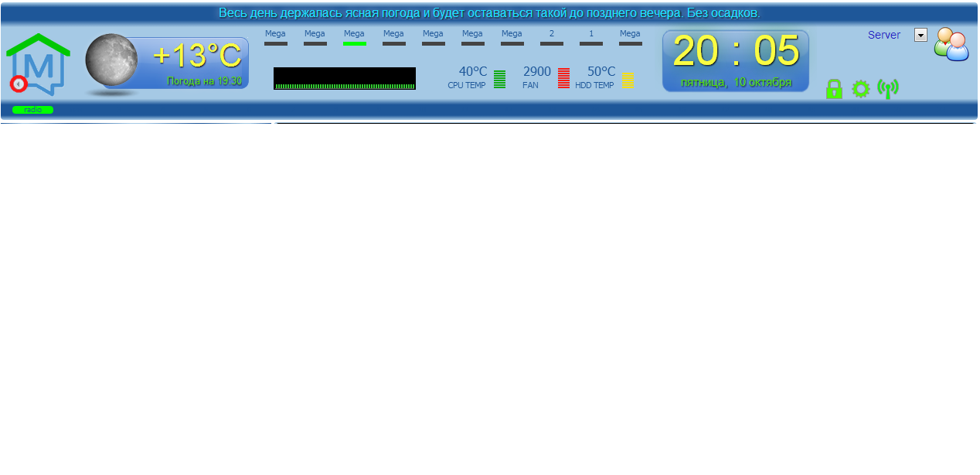Click the 20 : 05 clock display
The image size is (980, 475).
pos(736,51)
